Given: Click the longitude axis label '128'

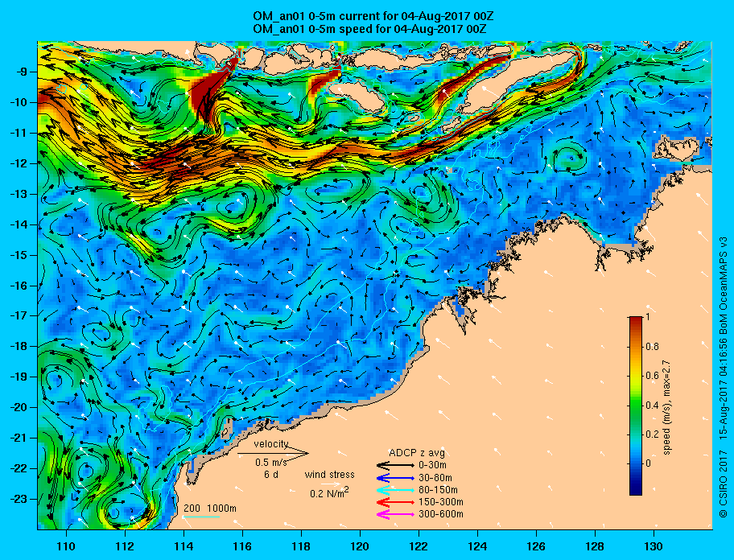Looking at the screenshot, I should click(x=595, y=546).
